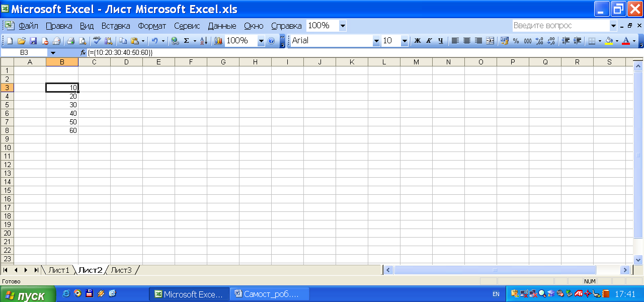
Task: Open the Вставка menu
Action: pyautogui.click(x=116, y=26)
